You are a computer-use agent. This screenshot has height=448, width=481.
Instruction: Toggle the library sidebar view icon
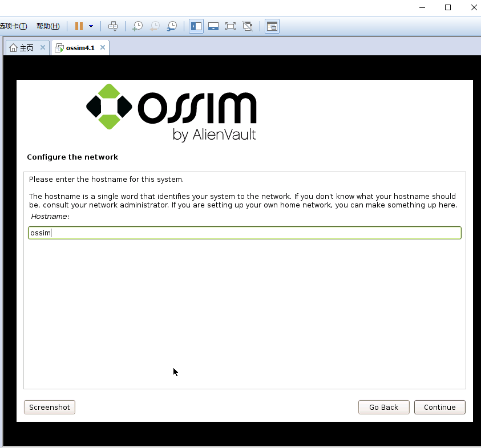(x=196, y=26)
